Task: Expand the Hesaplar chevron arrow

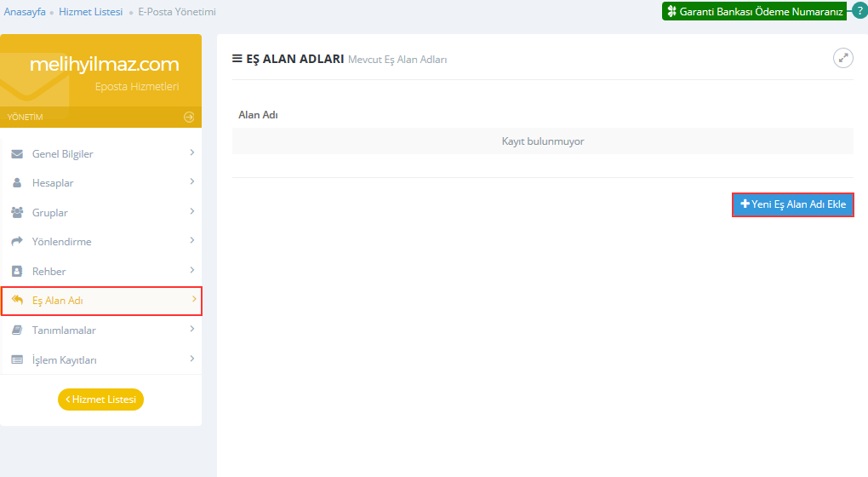Action: click(x=192, y=181)
